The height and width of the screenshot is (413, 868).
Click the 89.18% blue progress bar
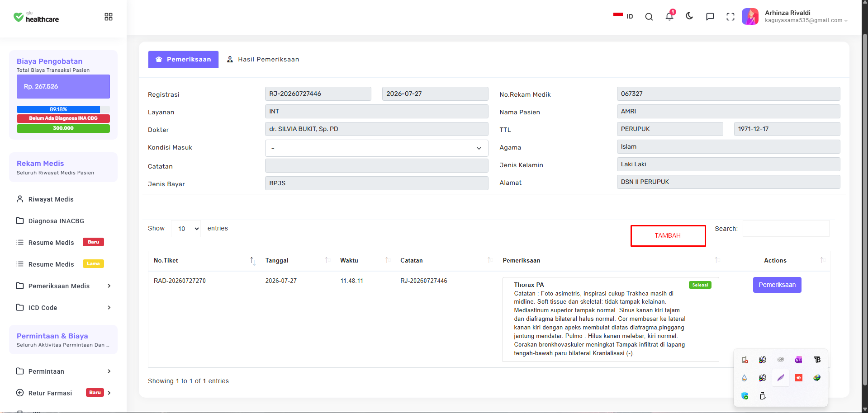(58, 109)
